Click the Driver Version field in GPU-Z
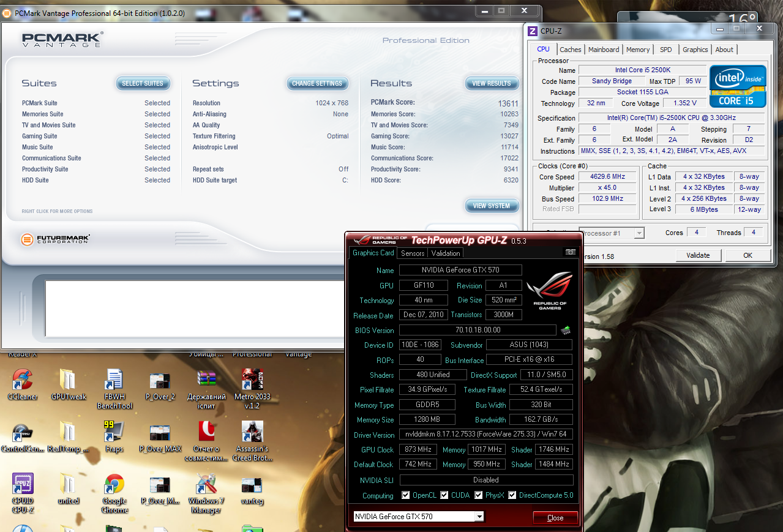Screen dimensions: 783x532 tap(486, 435)
